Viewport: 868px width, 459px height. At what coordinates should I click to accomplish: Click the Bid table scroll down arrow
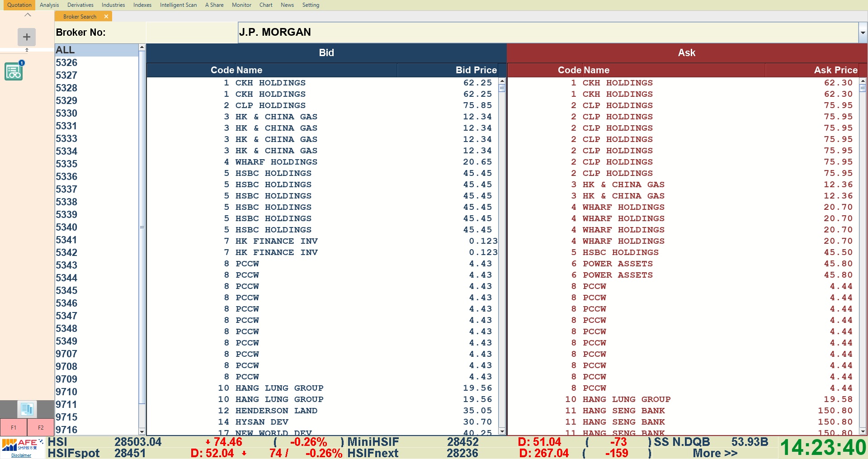pyautogui.click(x=502, y=431)
